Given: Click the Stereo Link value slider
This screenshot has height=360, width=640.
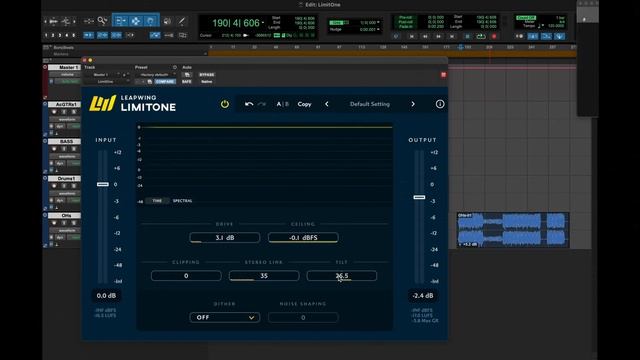Looking at the screenshot, I should click(264, 276).
